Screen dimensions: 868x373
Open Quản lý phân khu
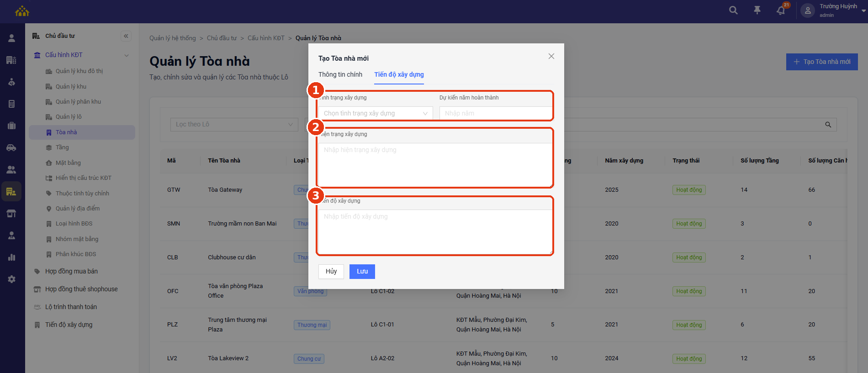pyautogui.click(x=78, y=102)
